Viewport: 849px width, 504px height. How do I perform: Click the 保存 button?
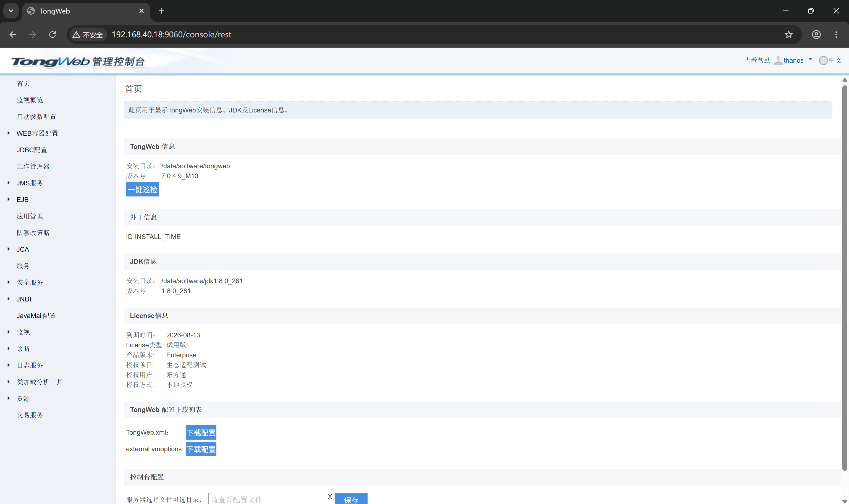351,498
